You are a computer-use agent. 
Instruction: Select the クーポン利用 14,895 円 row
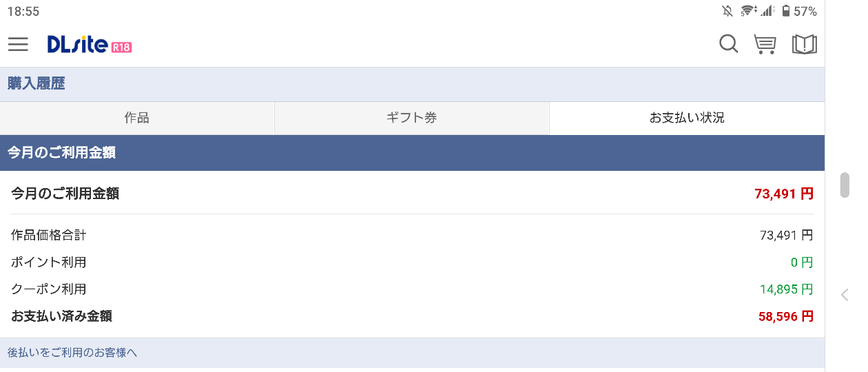412,289
